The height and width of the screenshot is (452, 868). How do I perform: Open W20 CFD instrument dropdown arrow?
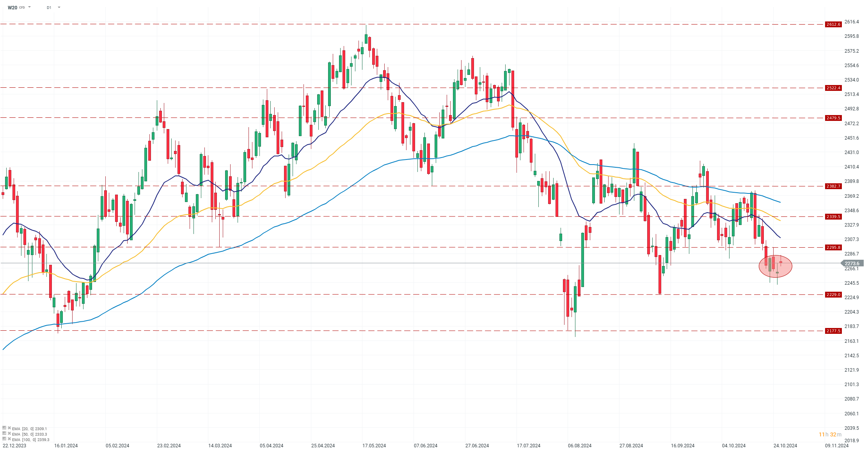tap(30, 7)
